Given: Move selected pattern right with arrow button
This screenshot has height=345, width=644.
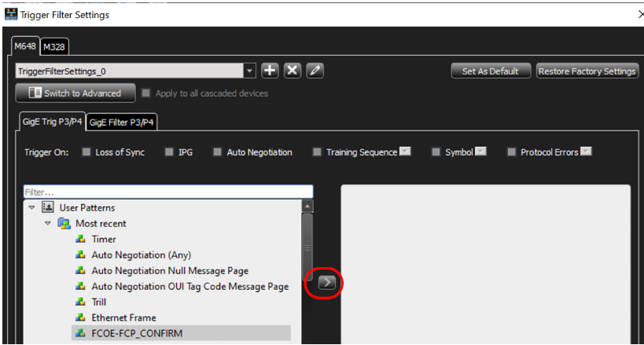Looking at the screenshot, I should 327,283.
